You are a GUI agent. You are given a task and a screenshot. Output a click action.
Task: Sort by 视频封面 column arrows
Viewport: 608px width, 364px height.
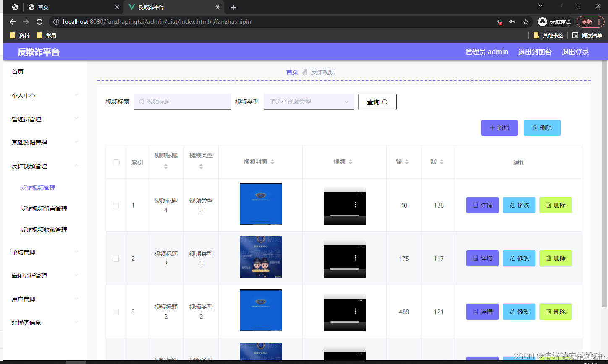coord(273,162)
